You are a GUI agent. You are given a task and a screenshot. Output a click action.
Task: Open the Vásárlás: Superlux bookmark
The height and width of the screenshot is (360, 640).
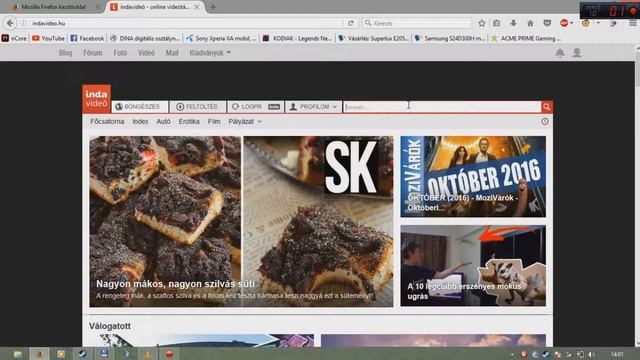pos(373,38)
